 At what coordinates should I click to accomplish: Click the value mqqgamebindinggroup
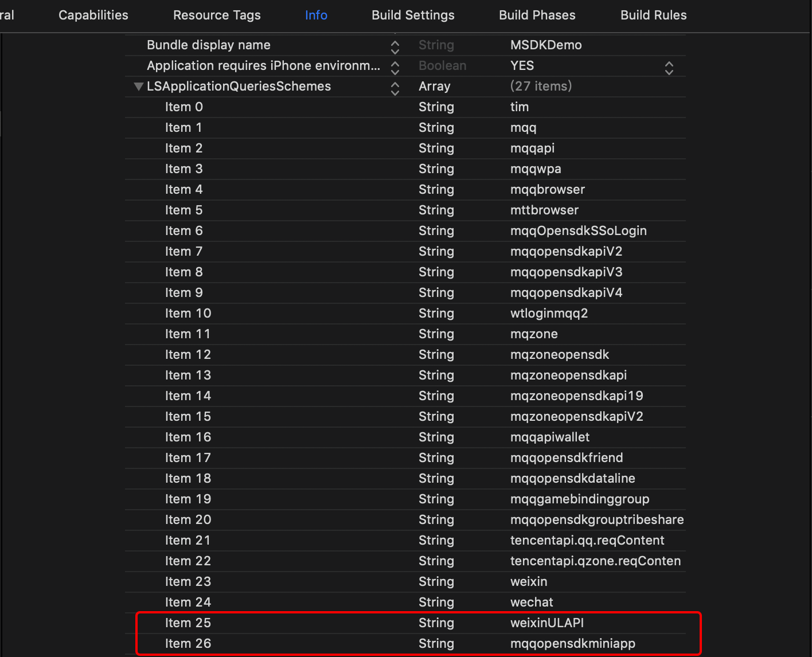click(580, 499)
